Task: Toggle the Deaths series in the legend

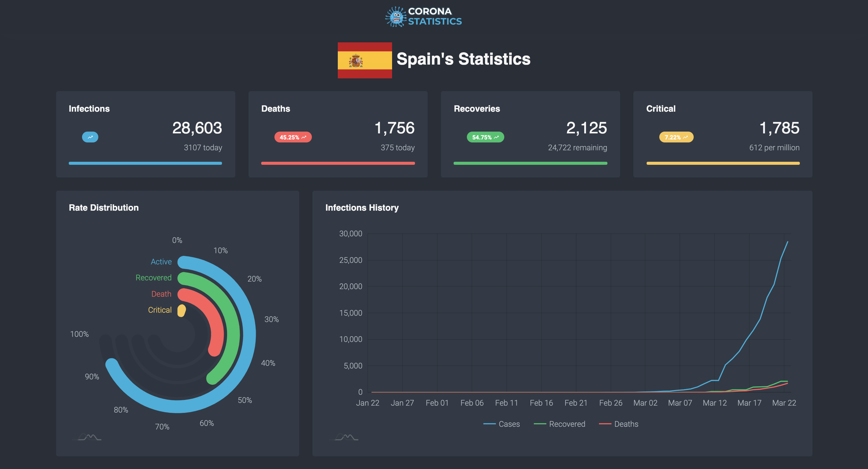Action: pyautogui.click(x=619, y=424)
